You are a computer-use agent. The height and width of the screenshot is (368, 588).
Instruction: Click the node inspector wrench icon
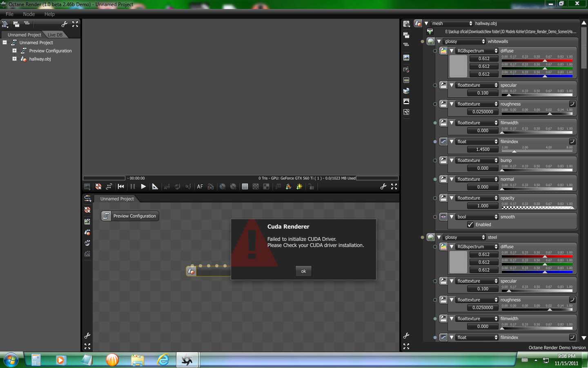coord(406,336)
